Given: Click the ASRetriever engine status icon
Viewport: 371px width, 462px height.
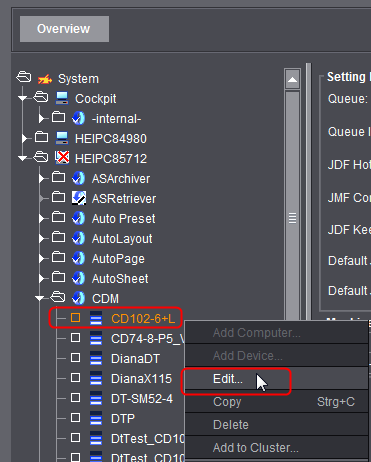Looking at the screenshot, I should click(x=79, y=198).
